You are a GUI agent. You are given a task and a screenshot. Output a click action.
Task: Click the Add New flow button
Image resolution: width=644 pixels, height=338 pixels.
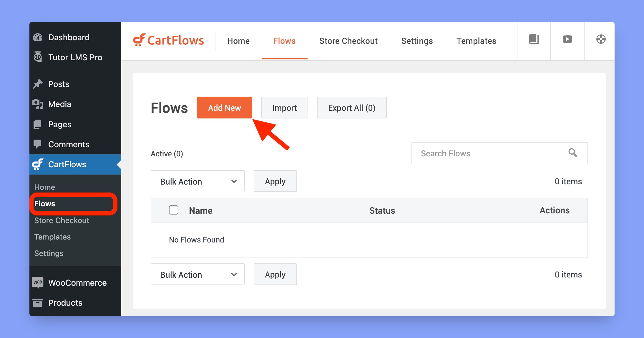point(225,108)
